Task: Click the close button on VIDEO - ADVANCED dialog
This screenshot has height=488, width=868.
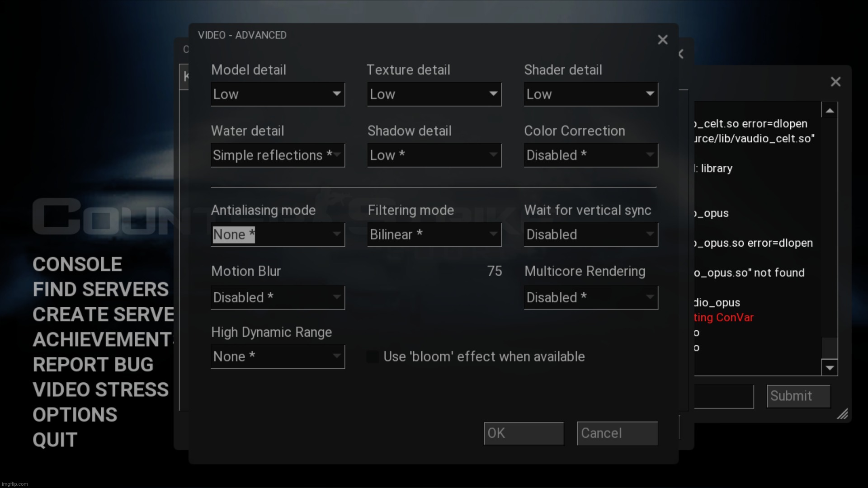Action: [x=663, y=39]
